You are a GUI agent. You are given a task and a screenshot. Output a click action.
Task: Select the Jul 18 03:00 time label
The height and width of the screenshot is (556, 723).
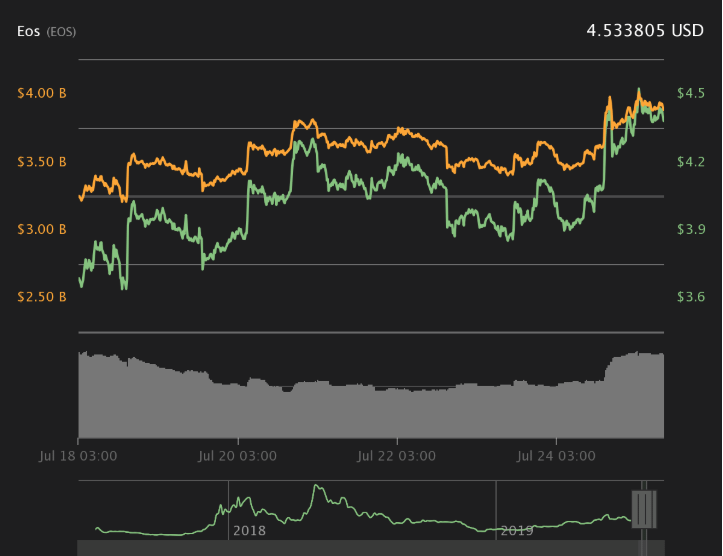pyautogui.click(x=80, y=456)
